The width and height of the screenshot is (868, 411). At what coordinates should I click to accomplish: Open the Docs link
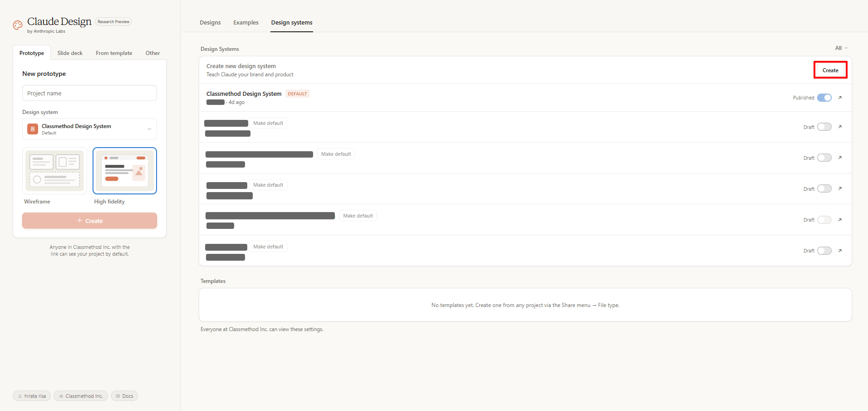[x=124, y=396]
